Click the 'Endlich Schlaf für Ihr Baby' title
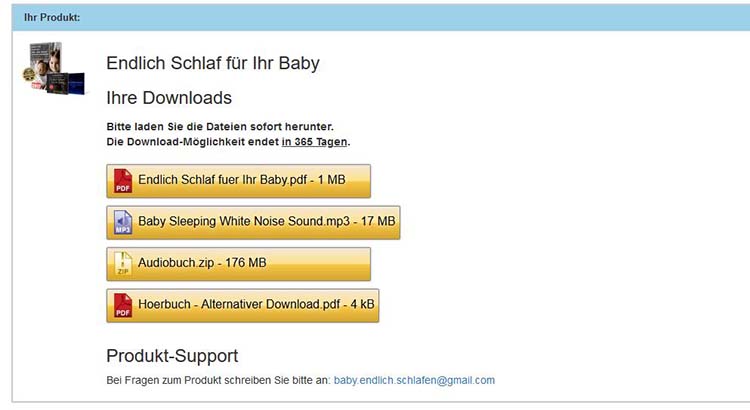This screenshot has height=410, width=750. (213, 63)
